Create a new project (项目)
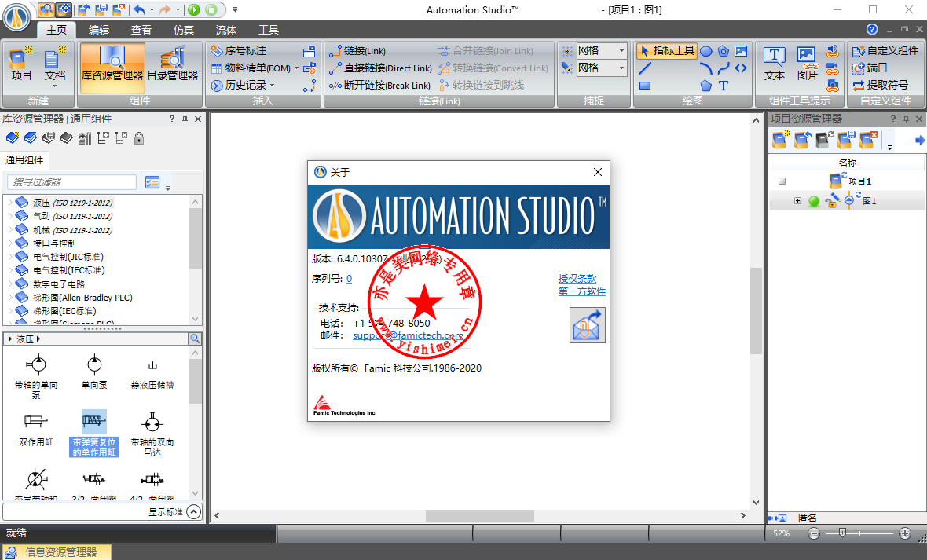This screenshot has width=927, height=560. 21,66
